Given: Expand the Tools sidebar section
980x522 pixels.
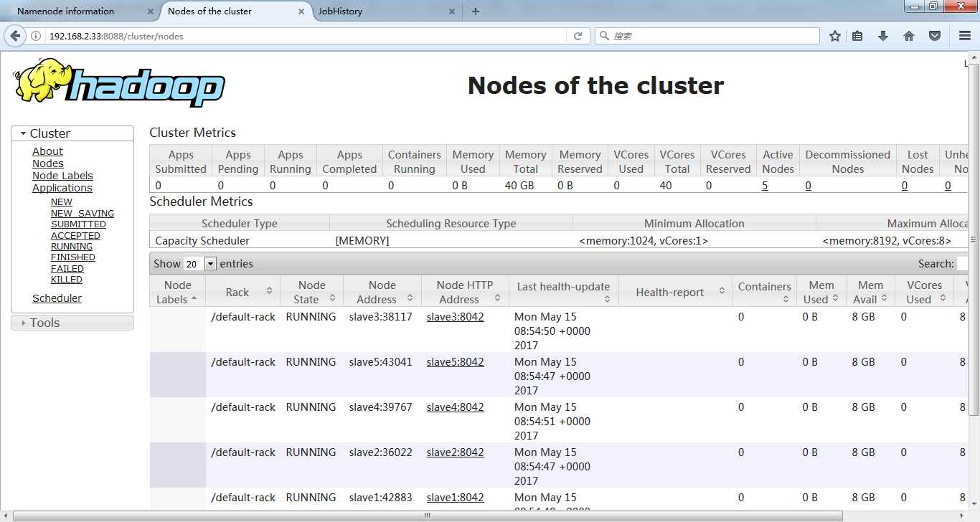Looking at the screenshot, I should pyautogui.click(x=72, y=323).
